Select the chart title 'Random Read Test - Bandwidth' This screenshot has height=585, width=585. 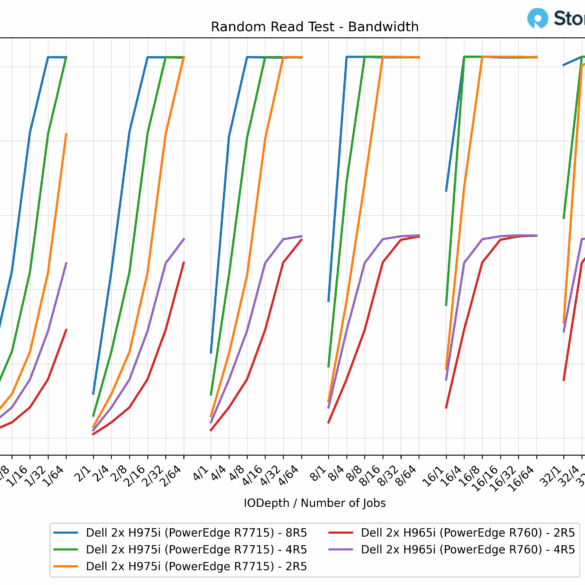(x=315, y=27)
